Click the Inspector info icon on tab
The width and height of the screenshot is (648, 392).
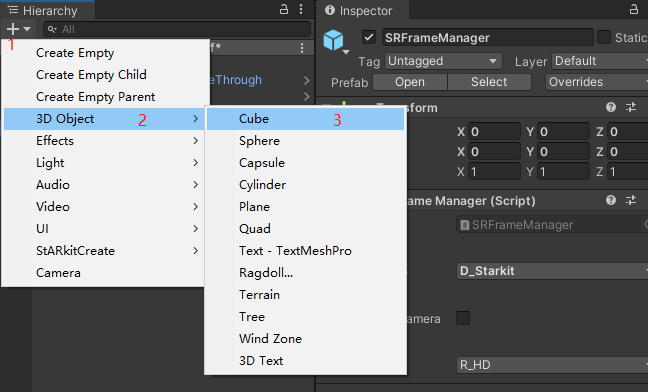click(330, 10)
